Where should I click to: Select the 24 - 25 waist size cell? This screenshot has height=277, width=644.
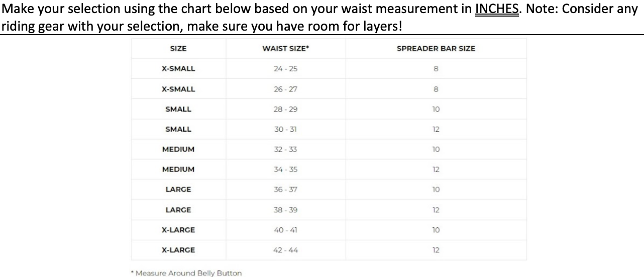click(x=285, y=69)
